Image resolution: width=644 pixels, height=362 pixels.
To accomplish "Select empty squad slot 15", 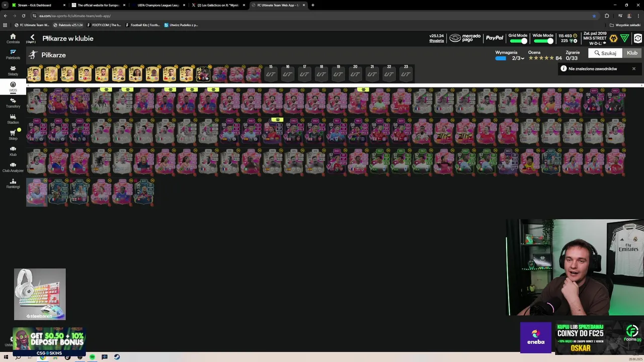I will click(x=271, y=73).
